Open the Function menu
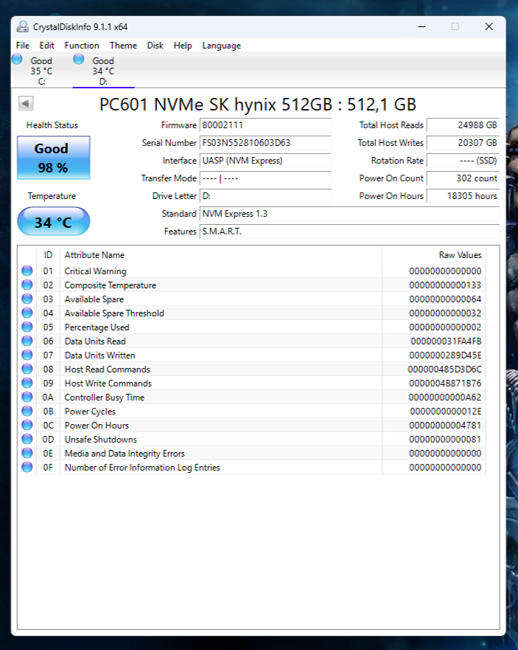 (82, 46)
